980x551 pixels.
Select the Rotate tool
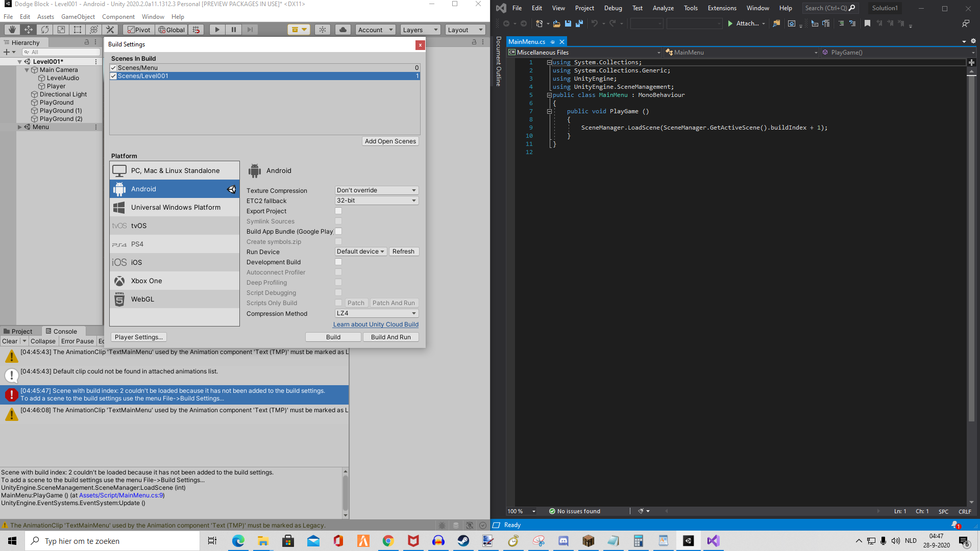(45, 30)
